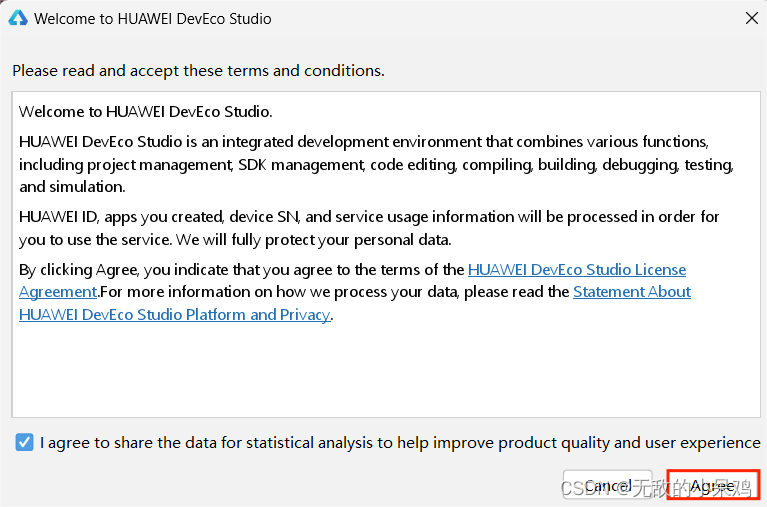Click the 'Agreement' link text on second line
The width and height of the screenshot is (767, 507).
tap(58, 292)
